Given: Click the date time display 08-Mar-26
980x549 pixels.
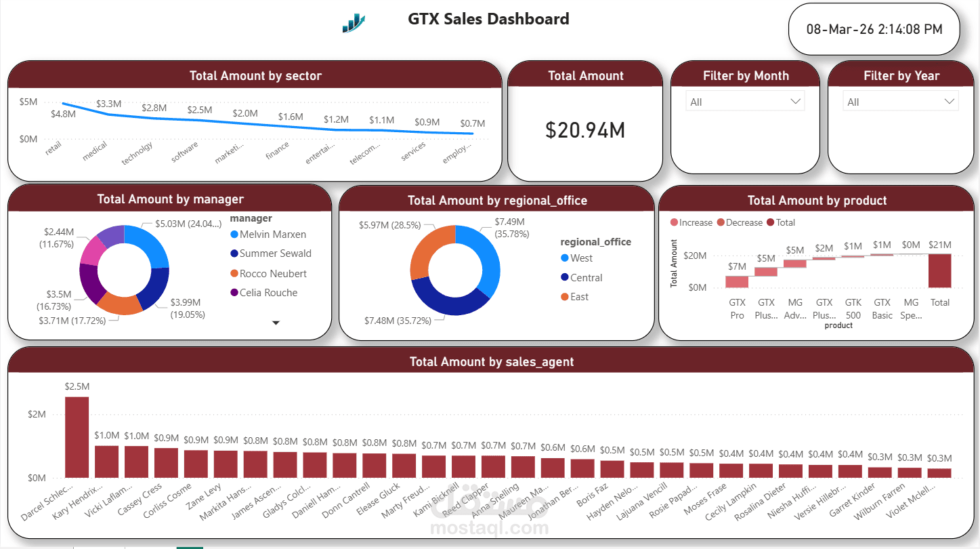Looking at the screenshot, I should (x=874, y=29).
